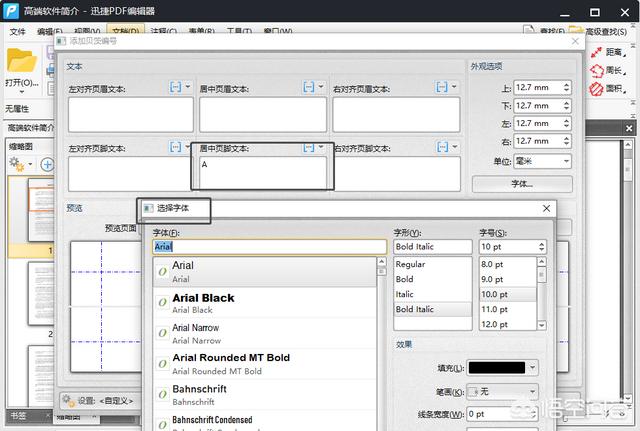The image size is (640, 431).
Task: Click the black 填充 fill color swatch
Action: [x=497, y=367]
